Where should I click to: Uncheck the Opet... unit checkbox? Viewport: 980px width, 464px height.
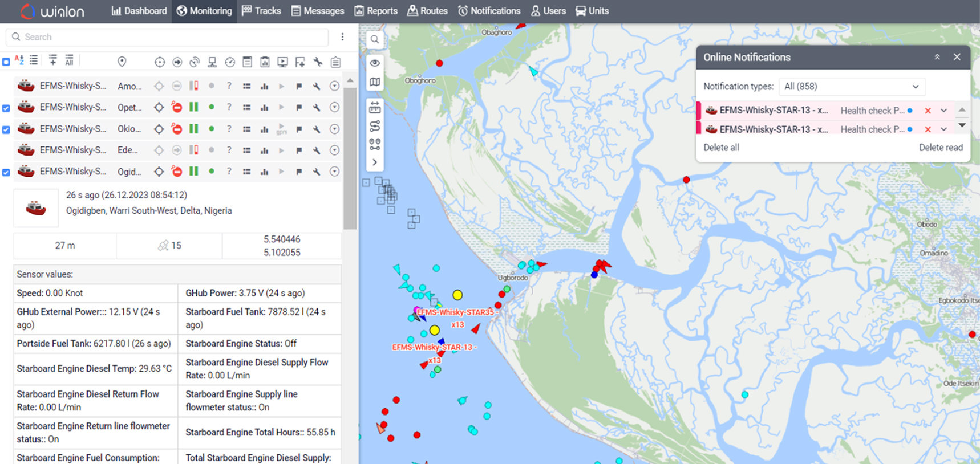(x=6, y=108)
